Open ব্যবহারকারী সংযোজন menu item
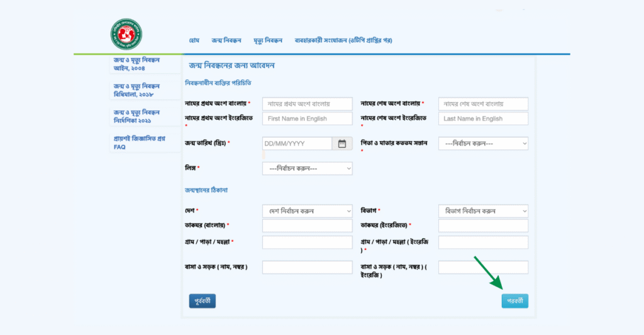Screen dimensions: 644x335 (x=343, y=40)
